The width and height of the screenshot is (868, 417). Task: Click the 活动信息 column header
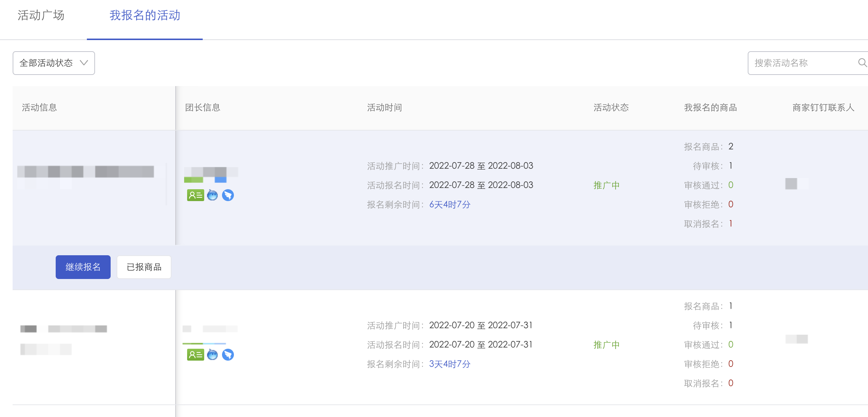click(39, 108)
